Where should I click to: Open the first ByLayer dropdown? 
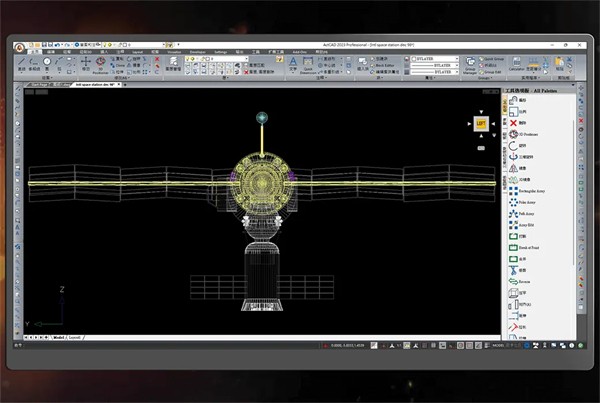(x=434, y=58)
